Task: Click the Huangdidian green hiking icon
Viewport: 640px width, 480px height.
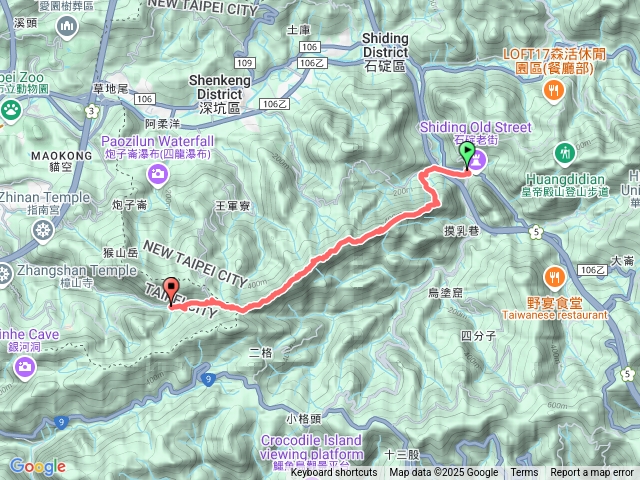Action: [564, 155]
